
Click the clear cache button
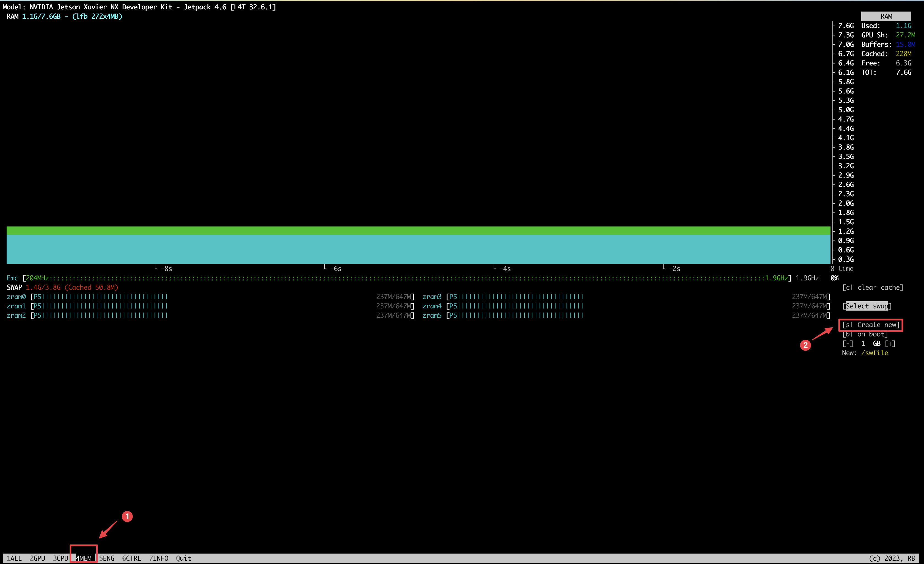click(873, 287)
